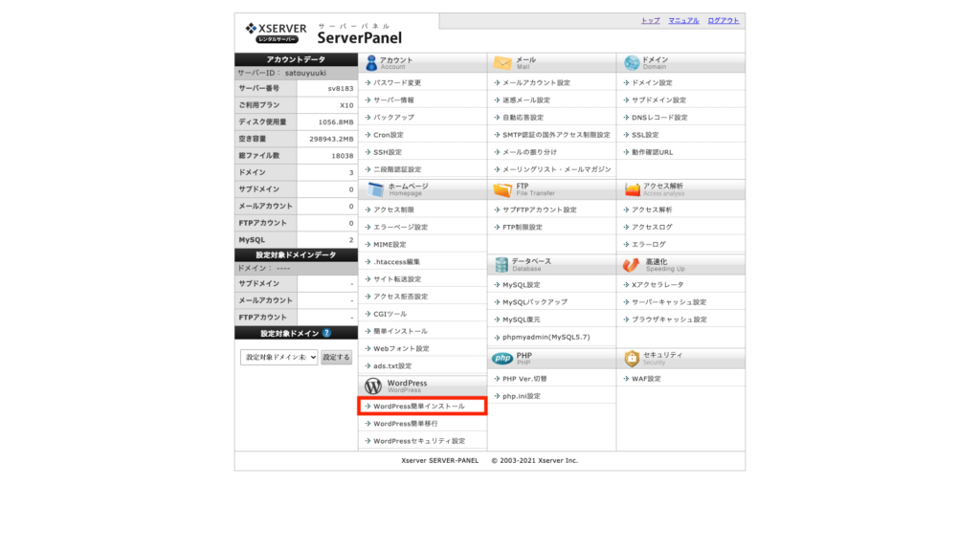
Task: Click the Account section person icon
Action: coord(371,62)
